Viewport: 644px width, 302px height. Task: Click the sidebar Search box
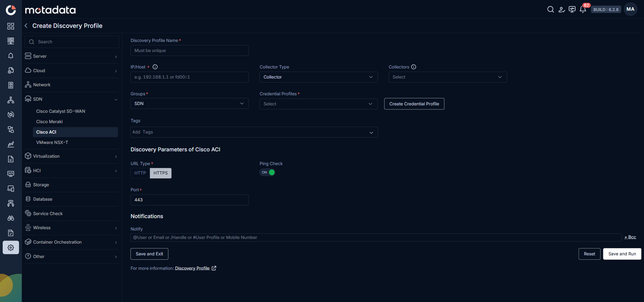coord(72,42)
